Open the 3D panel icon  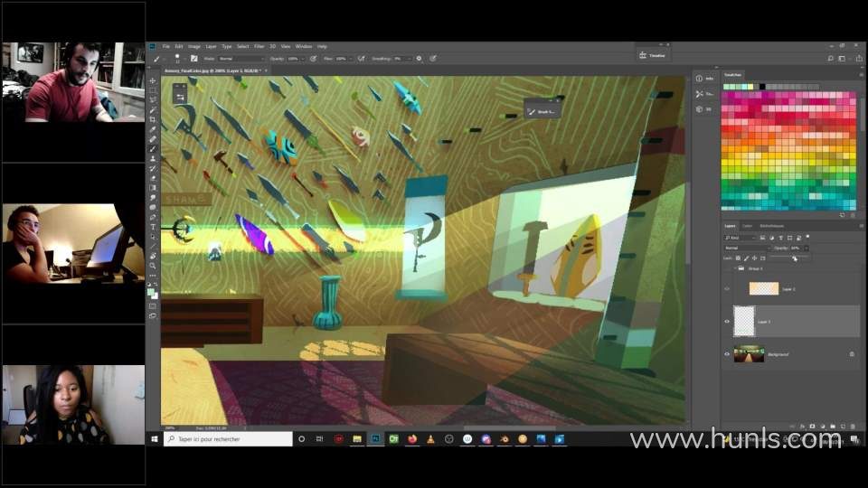pos(699,109)
